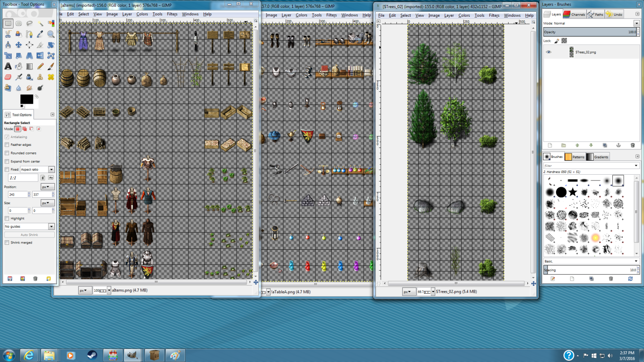Open the Aspect ratio dropdown
644x362 pixels.
click(x=37, y=169)
